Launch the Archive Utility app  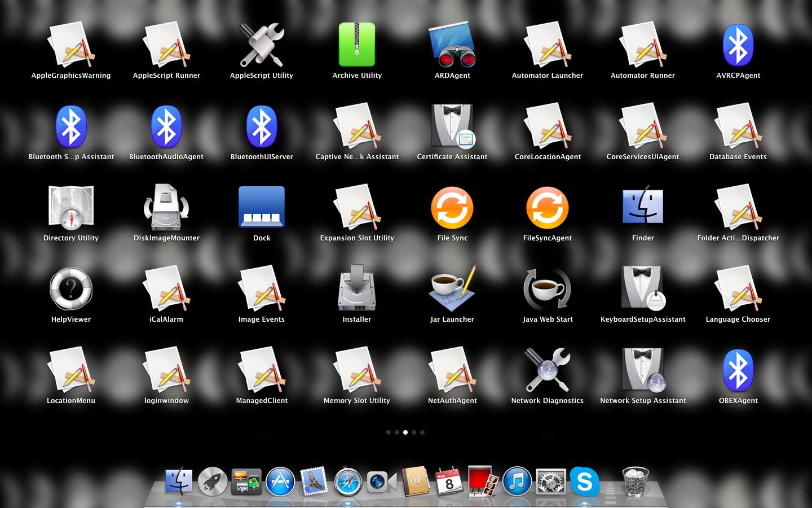357,45
